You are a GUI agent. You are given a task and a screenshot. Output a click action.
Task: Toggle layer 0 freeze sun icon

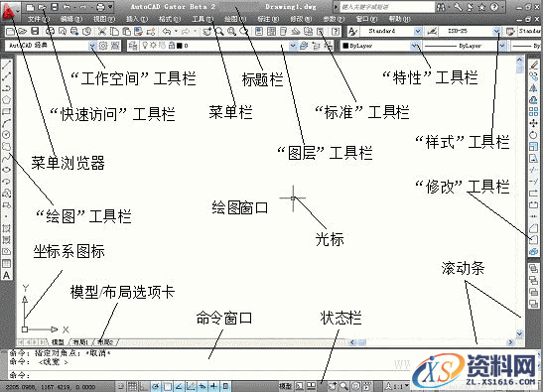click(154, 46)
